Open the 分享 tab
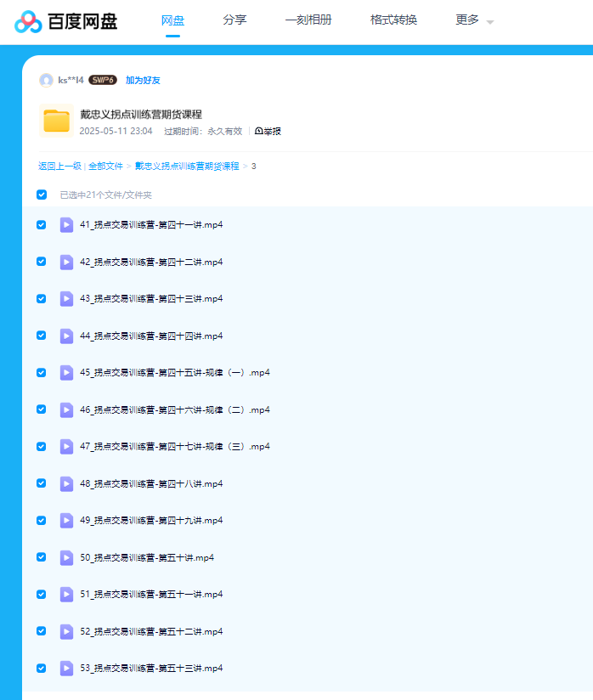Image resolution: width=593 pixels, height=700 pixels. 234,20
